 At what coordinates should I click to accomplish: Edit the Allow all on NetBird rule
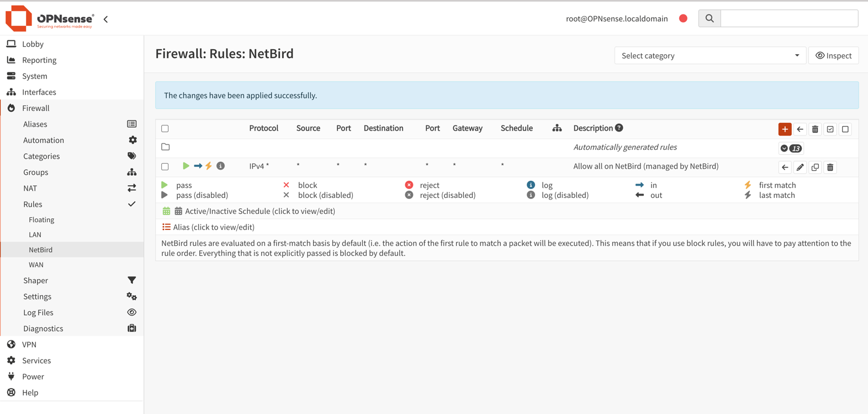(800, 167)
